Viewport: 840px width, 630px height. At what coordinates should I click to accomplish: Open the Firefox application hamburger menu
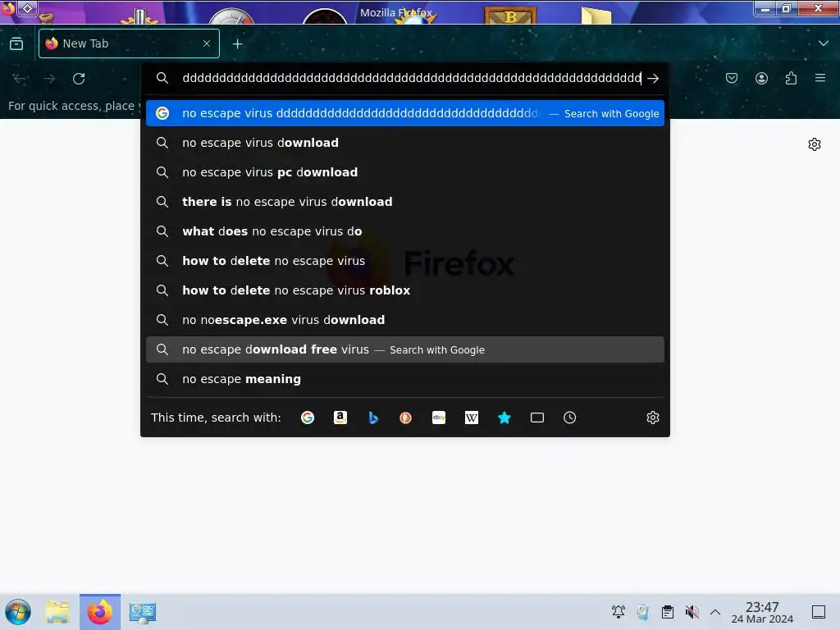pos(820,78)
